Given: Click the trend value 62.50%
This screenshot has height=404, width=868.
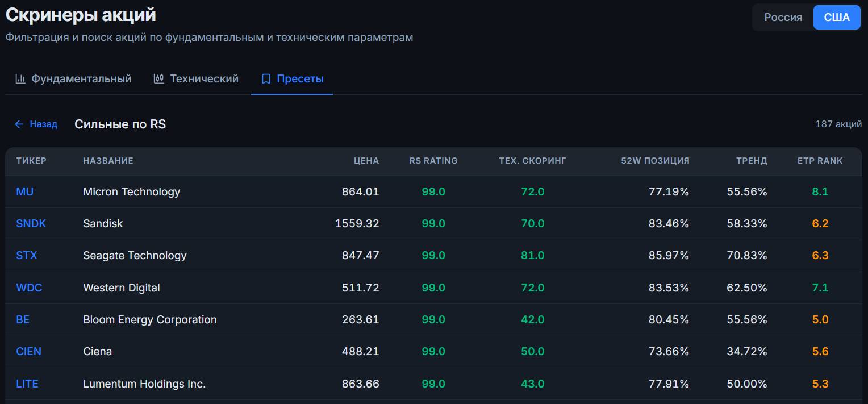Looking at the screenshot, I should [x=747, y=288].
